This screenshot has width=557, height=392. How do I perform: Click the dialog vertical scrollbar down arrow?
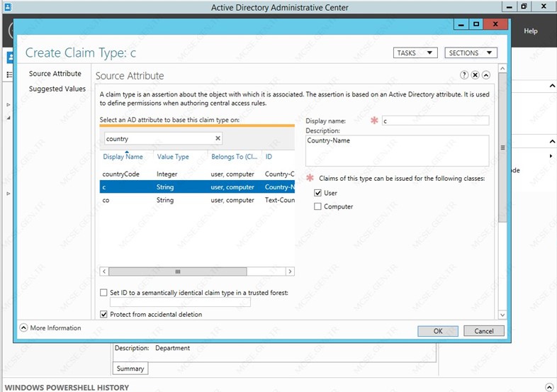(502, 315)
